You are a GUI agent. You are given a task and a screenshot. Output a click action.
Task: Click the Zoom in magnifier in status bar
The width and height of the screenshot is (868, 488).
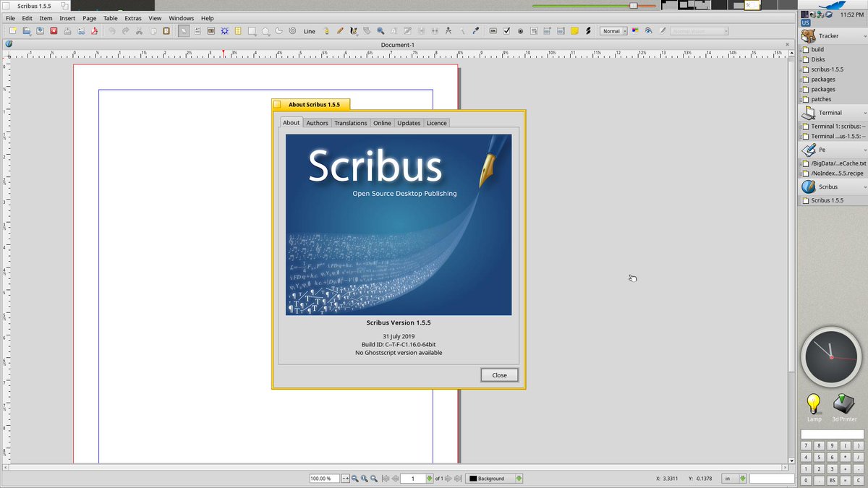(374, 479)
